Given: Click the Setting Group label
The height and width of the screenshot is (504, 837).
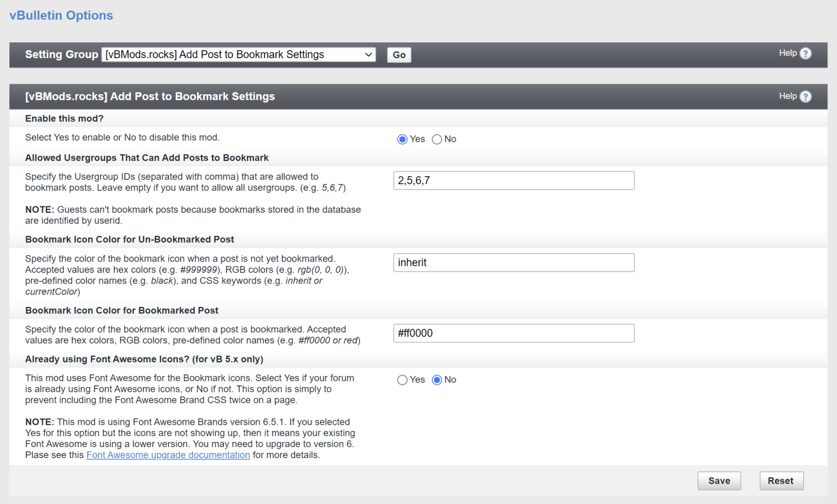Looking at the screenshot, I should point(62,55).
